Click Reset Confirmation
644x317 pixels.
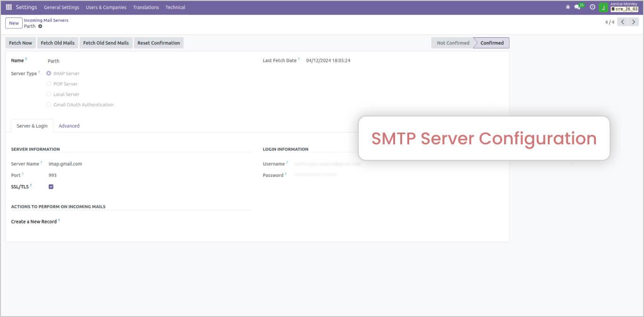[x=158, y=42]
